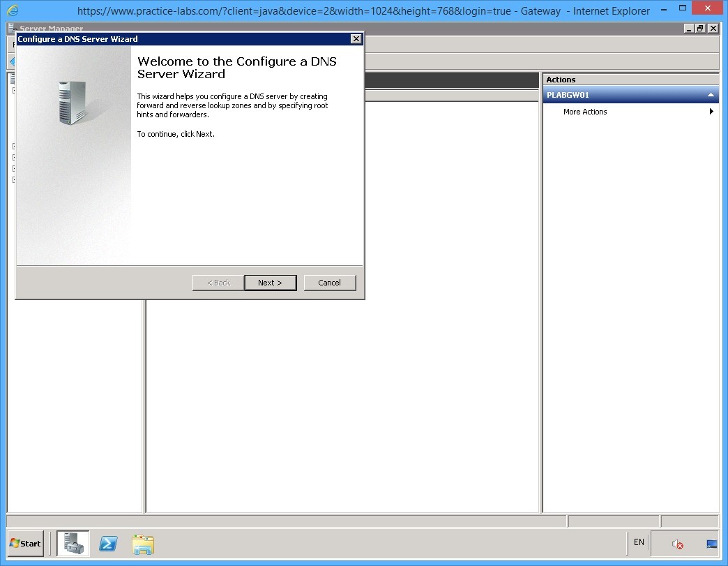
Task: Restore down the Server Manager window
Action: 702,28
